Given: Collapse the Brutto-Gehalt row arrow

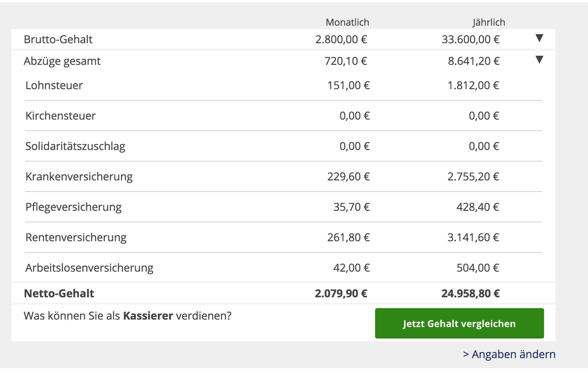Looking at the screenshot, I should 539,38.
